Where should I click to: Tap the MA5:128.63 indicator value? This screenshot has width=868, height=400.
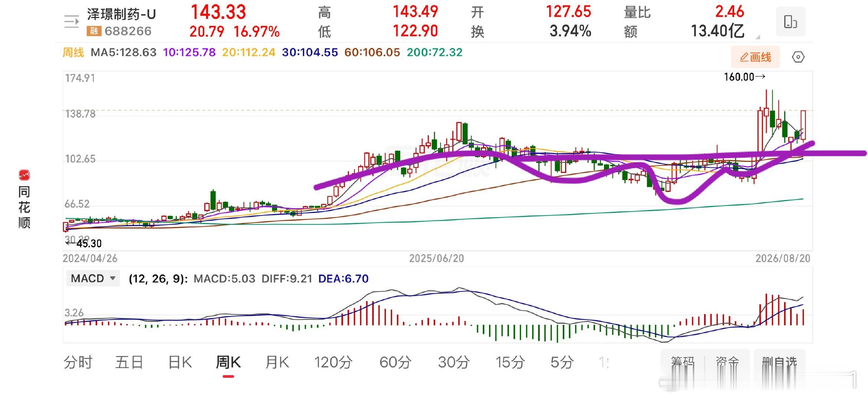coord(124,52)
